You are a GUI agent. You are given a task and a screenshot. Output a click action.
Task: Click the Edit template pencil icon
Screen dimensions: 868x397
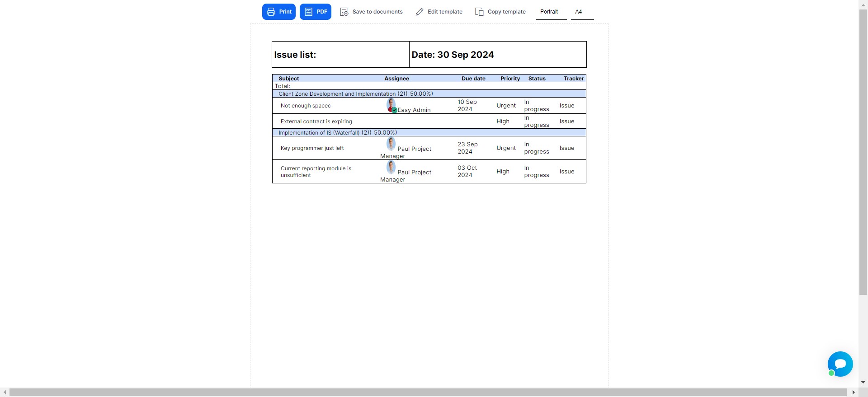tap(420, 12)
